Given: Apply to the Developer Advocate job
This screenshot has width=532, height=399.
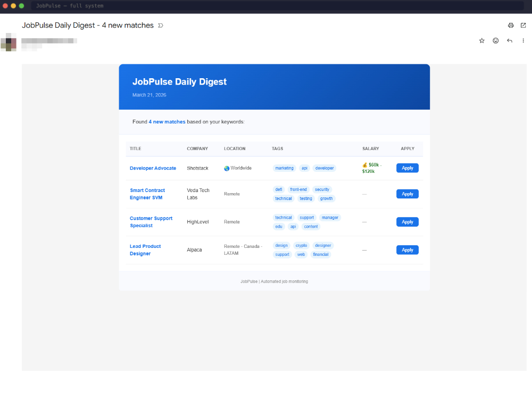Looking at the screenshot, I should point(407,168).
